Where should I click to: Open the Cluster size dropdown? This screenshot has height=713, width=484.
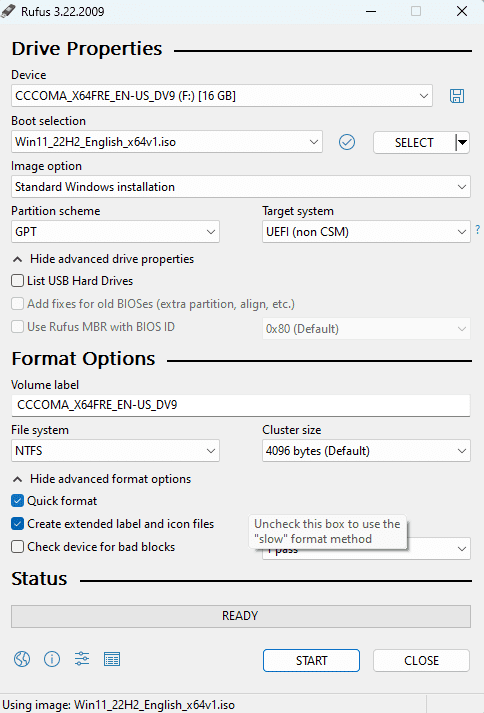(366, 451)
